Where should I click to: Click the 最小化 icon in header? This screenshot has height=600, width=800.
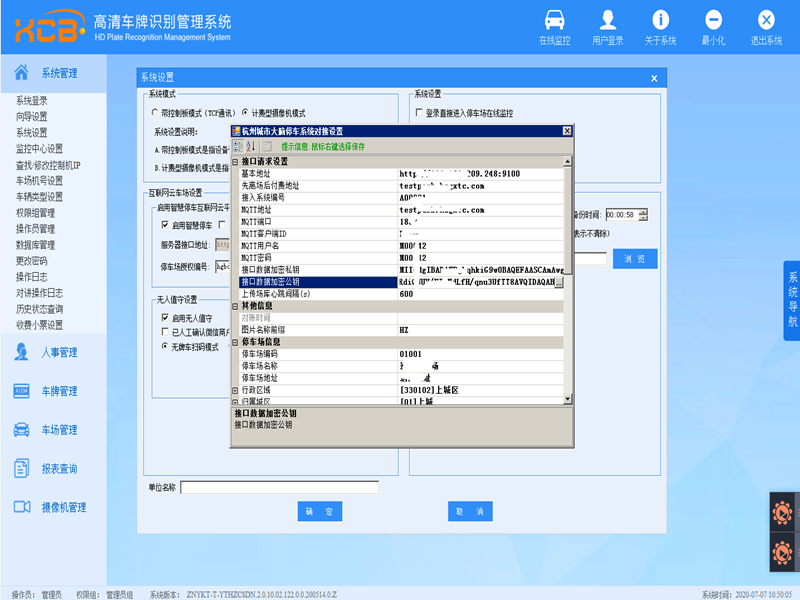(713, 26)
